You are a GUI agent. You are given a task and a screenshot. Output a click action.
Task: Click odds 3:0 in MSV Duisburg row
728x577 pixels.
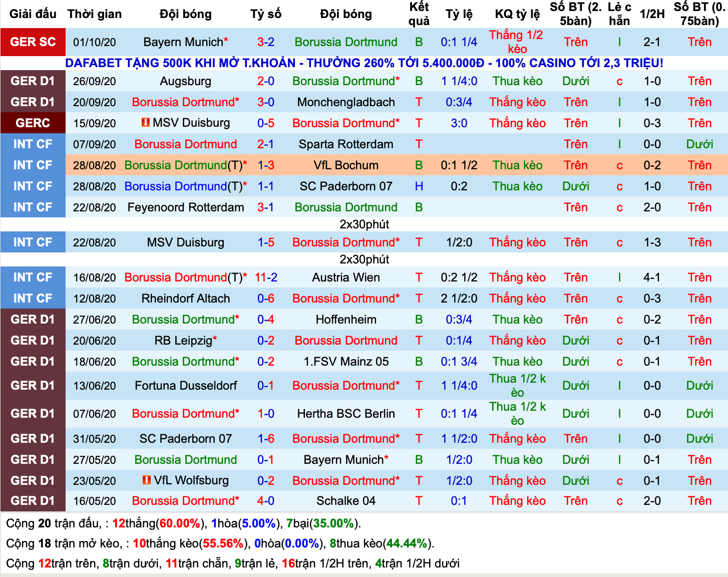click(x=459, y=123)
